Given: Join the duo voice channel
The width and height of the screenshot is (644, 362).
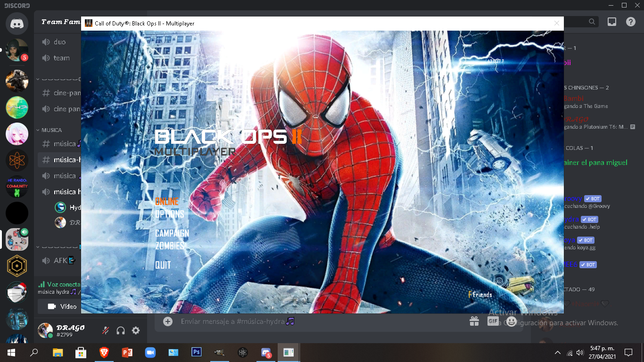Looking at the screenshot, I should point(59,42).
